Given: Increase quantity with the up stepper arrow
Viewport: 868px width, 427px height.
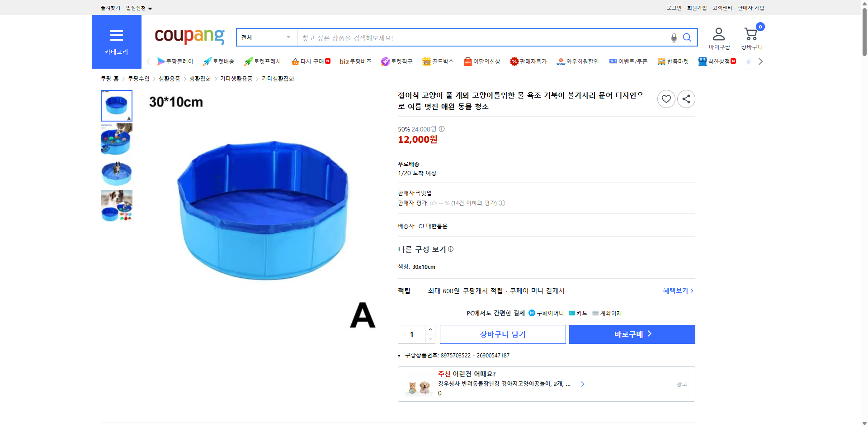Looking at the screenshot, I should coord(430,329).
